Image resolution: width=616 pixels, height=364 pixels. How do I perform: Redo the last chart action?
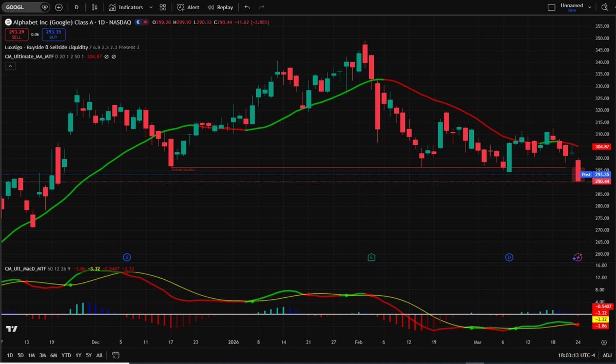coord(262,7)
